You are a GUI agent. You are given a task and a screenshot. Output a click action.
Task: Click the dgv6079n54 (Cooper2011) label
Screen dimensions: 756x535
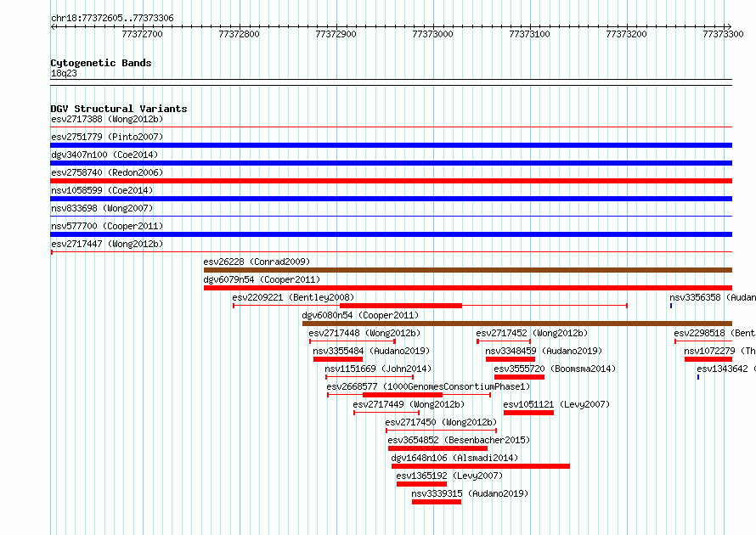(x=262, y=279)
